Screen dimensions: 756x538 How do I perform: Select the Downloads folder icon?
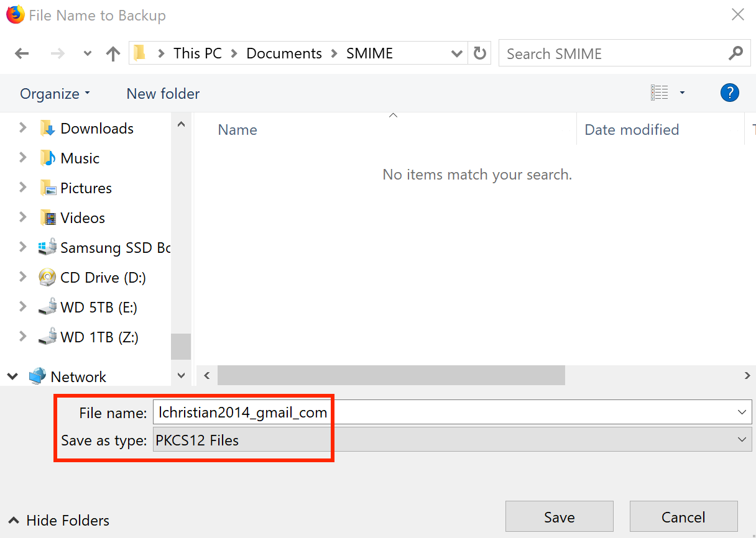point(48,128)
